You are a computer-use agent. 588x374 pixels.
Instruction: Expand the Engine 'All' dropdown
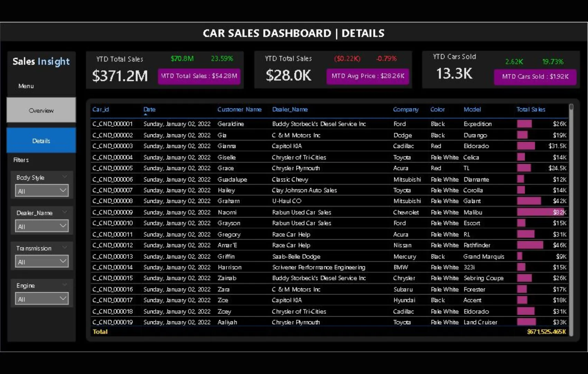point(42,299)
